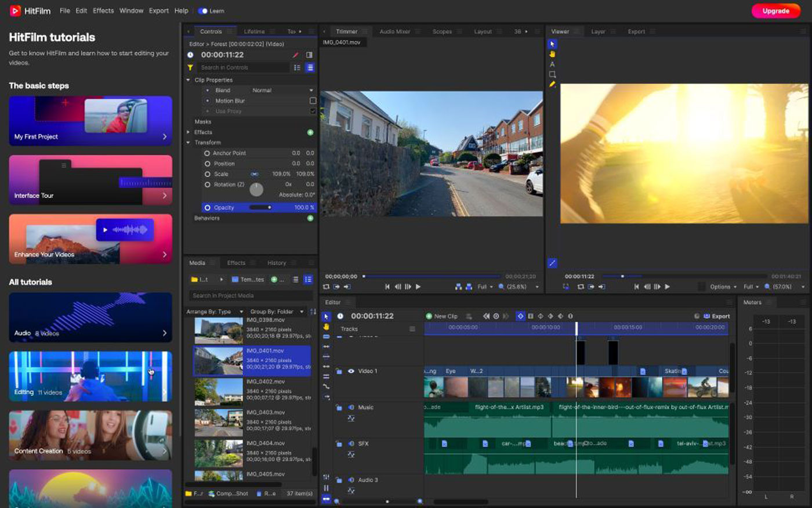Click the Play button in Trimmer panel
The height and width of the screenshot is (508, 812).
point(418,287)
